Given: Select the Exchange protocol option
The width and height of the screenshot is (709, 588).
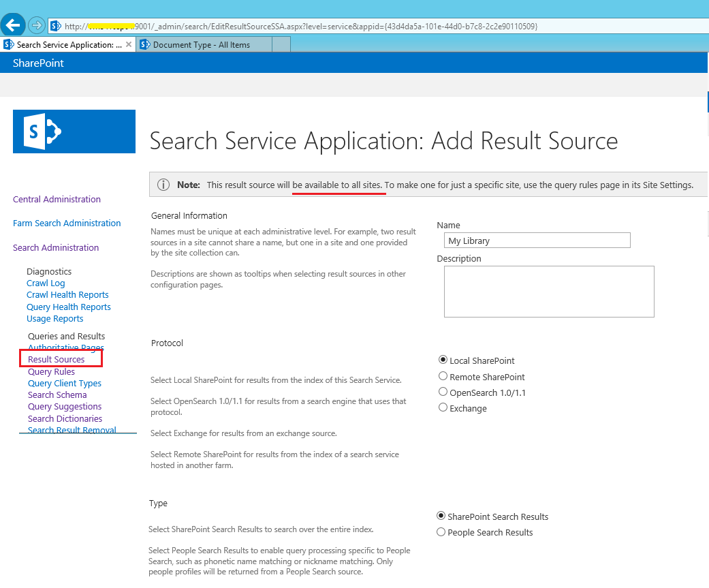Looking at the screenshot, I should click(443, 407).
